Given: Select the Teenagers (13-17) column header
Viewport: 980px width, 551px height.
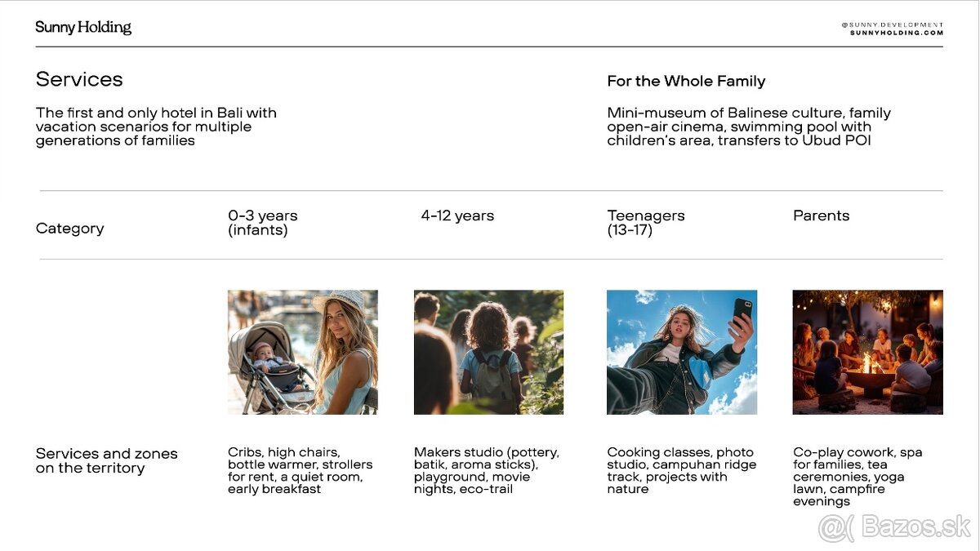Looking at the screenshot, I should point(646,222).
